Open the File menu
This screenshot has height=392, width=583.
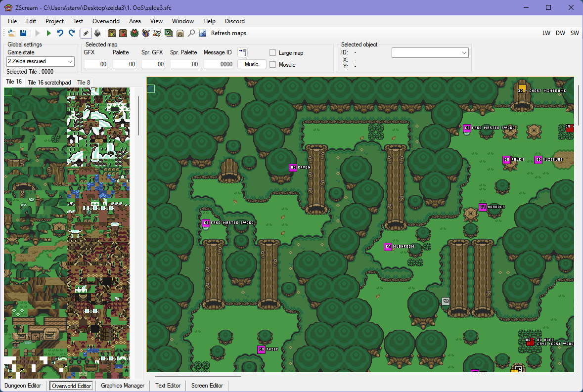click(12, 21)
